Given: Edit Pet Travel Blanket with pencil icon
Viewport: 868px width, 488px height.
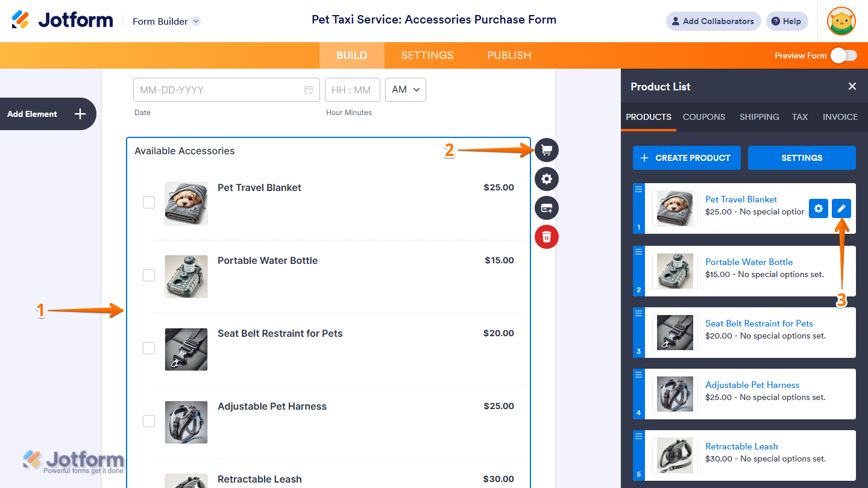Looking at the screenshot, I should pyautogui.click(x=841, y=208).
